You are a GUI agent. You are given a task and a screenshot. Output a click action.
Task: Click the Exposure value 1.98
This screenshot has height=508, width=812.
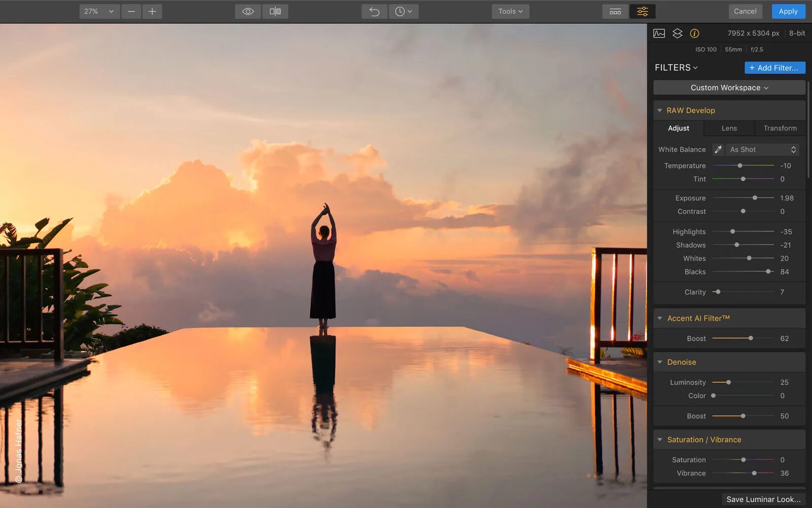(787, 198)
